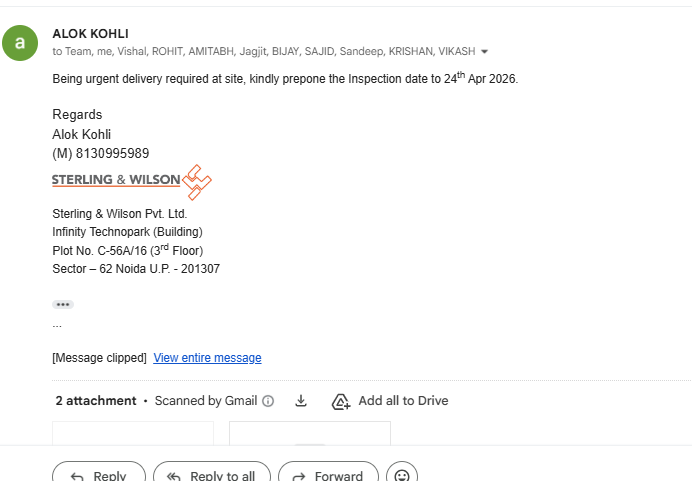Click the reply arrow icon in Reply

pos(77,476)
